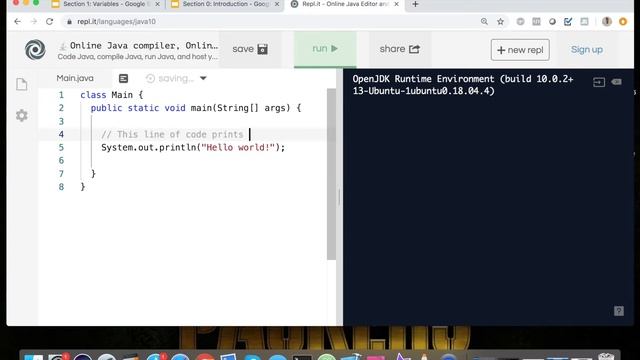The width and height of the screenshot is (640, 360).
Task: Bookmark this page with star icon
Action: click(500, 22)
